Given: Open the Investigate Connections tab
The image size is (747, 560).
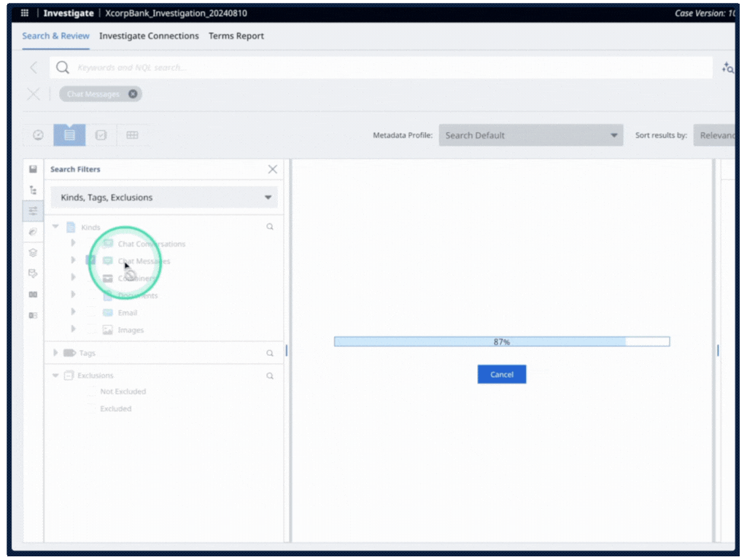Looking at the screenshot, I should pos(149,36).
